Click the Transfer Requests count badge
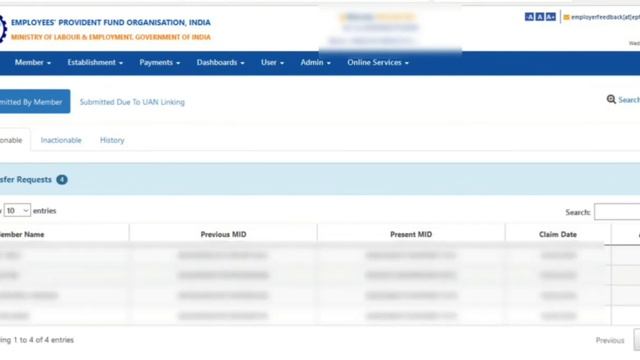The height and width of the screenshot is (360, 640). coord(62,180)
